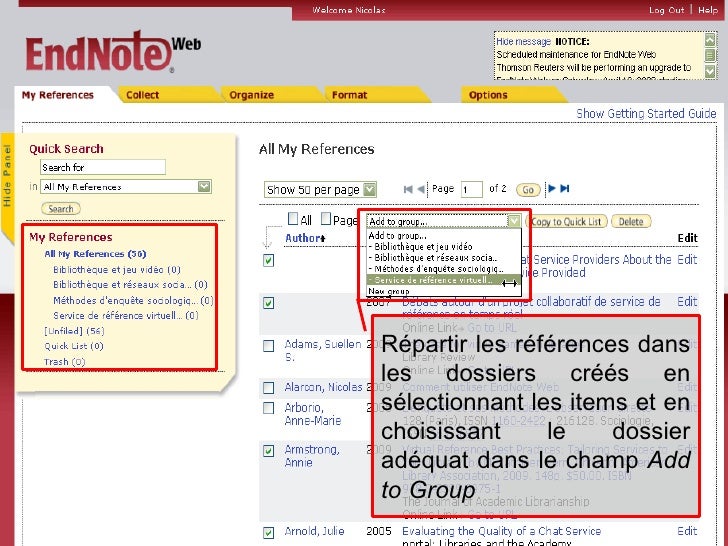Screen dimensions: 728x546
Task: Go to last page arrow icon
Action: (565, 188)
